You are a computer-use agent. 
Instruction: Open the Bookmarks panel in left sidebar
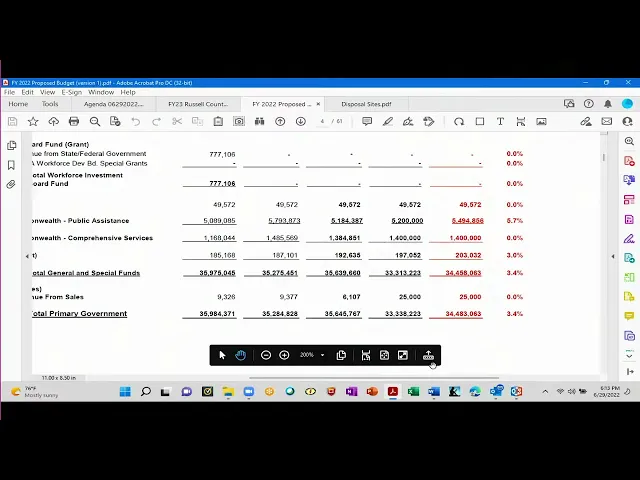click(11, 165)
